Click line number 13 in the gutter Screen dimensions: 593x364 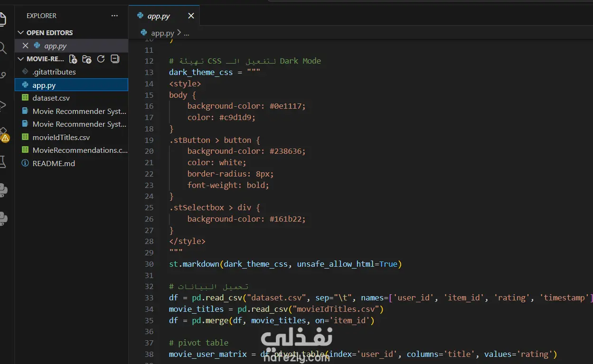tap(149, 72)
